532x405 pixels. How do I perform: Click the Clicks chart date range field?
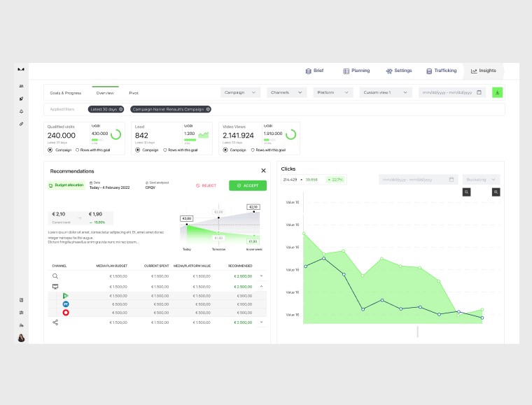[x=418, y=180]
